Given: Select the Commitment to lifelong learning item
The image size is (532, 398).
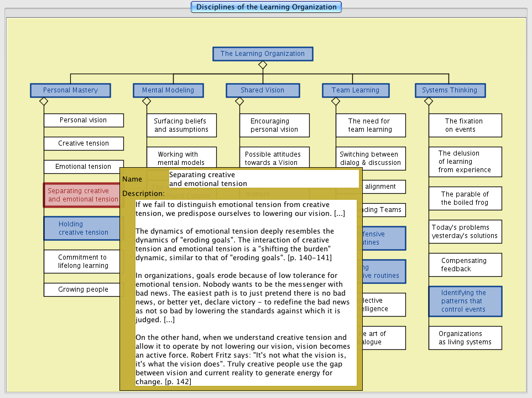Looking at the screenshot, I should (83, 261).
